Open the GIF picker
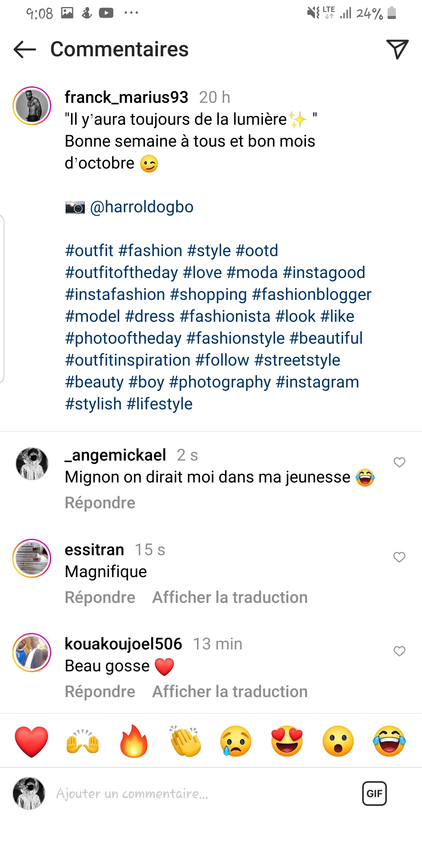 tap(374, 793)
